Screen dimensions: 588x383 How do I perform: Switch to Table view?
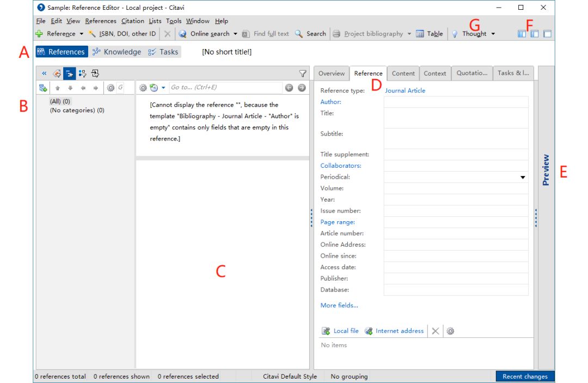point(430,34)
